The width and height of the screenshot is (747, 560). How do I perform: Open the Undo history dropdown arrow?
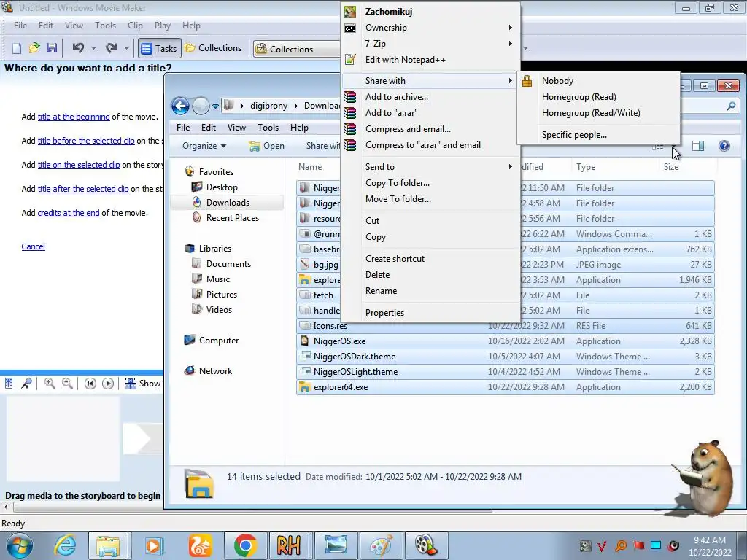coord(93,48)
